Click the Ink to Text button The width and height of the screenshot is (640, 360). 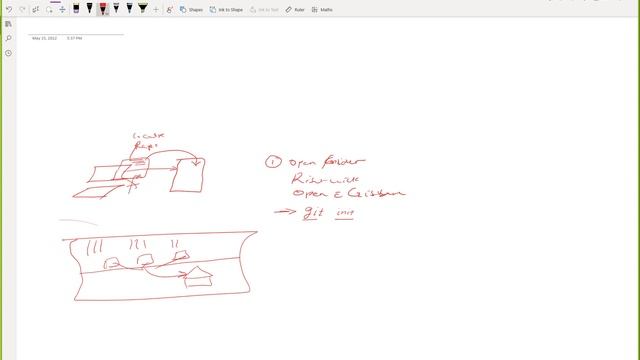click(x=264, y=9)
